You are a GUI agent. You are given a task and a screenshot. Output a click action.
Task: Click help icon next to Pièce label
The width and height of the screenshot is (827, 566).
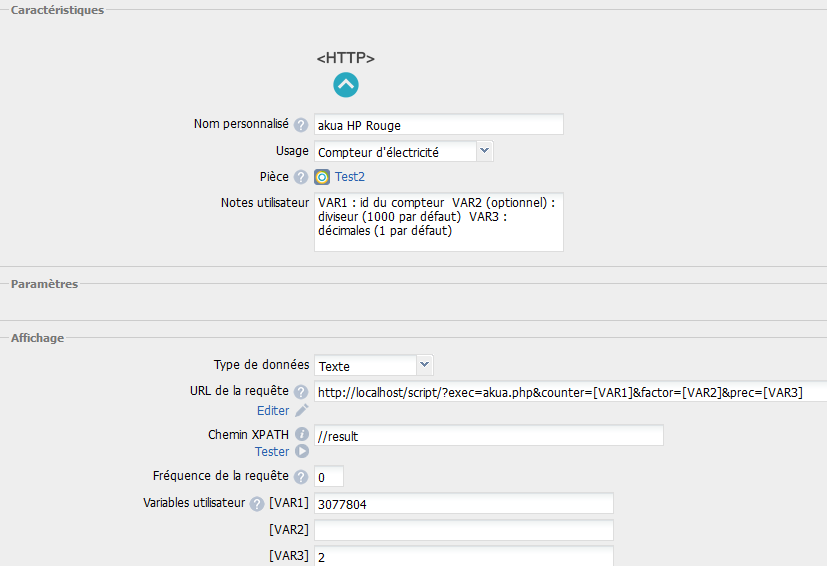click(301, 177)
